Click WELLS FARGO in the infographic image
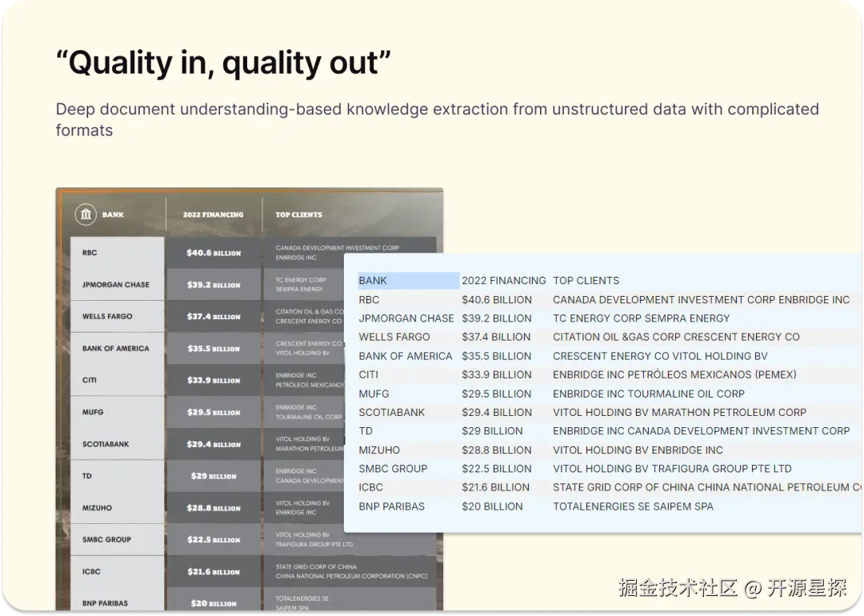 click(107, 317)
